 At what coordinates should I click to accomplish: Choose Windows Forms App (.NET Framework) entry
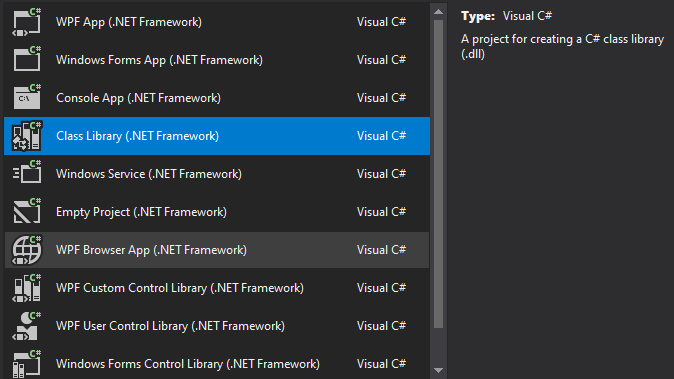pyautogui.click(x=217, y=60)
